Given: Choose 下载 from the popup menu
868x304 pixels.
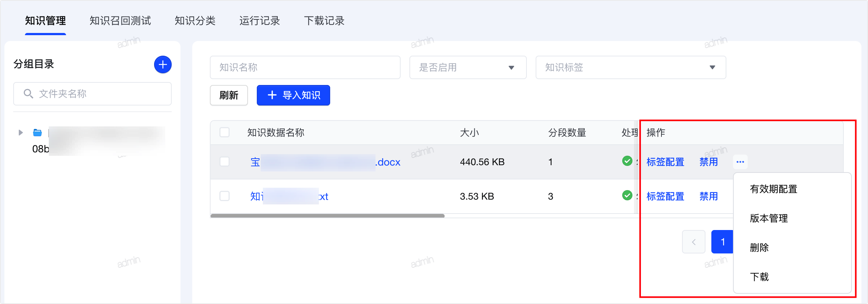Looking at the screenshot, I should tap(759, 277).
